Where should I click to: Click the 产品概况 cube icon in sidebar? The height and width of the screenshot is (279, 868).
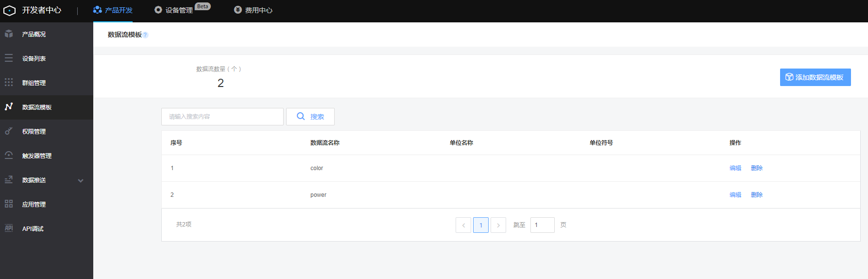[9, 34]
